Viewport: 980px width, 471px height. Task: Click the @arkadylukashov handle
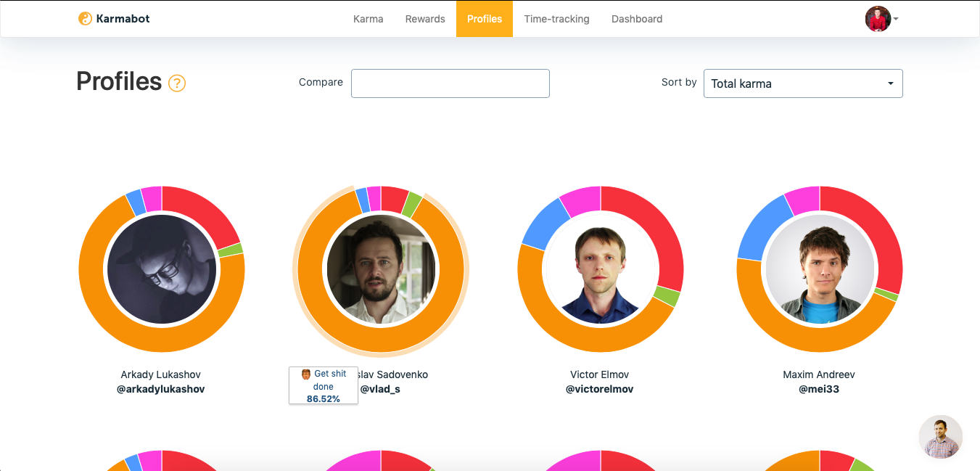point(161,389)
